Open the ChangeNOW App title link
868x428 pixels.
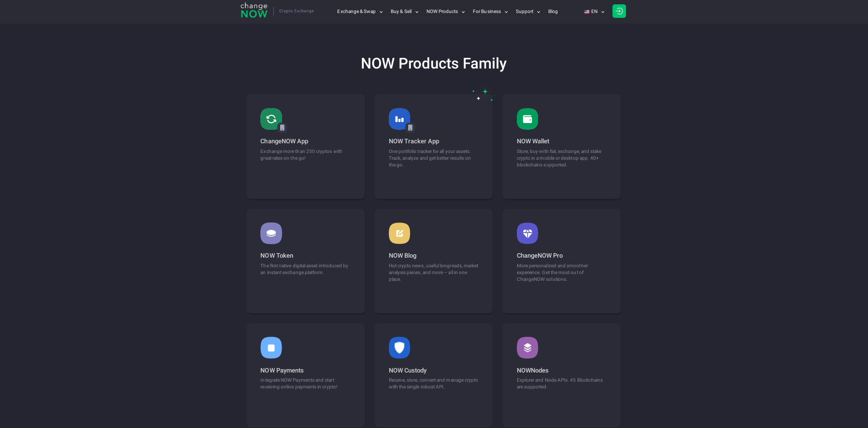tap(284, 141)
